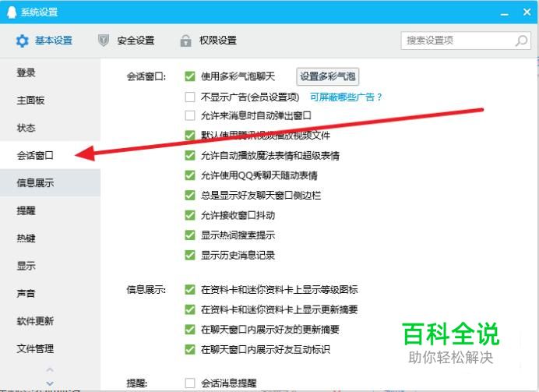Enable 允许来消息时自动弹出窗口
539x392 pixels.
pos(190,115)
